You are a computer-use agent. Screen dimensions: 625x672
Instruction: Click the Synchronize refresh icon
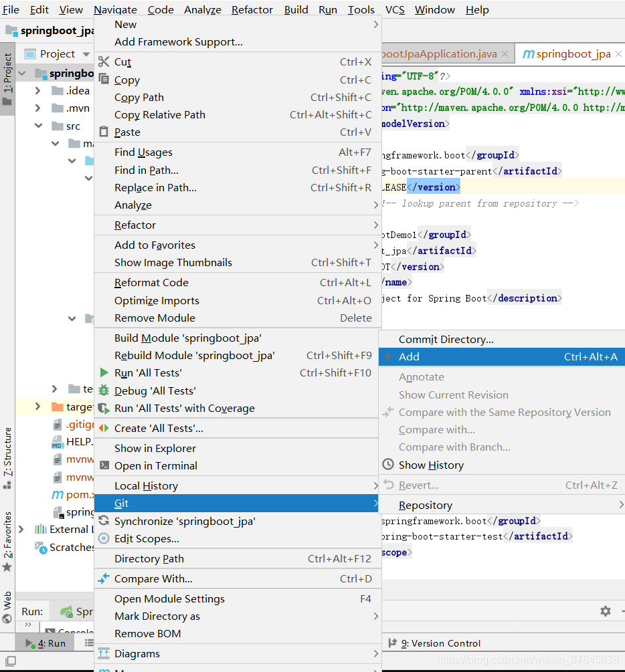click(104, 520)
